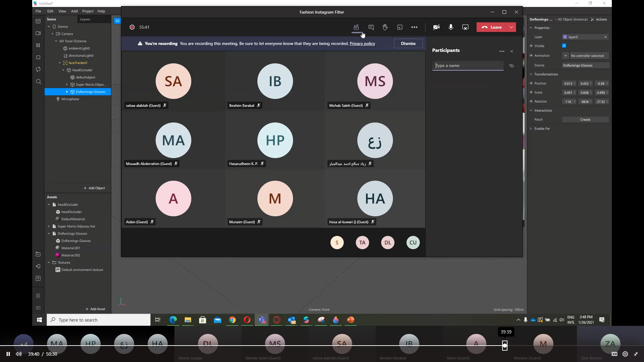Image resolution: width=644 pixels, height=362 pixels.
Task: Click the stop icon in Spark AR sidebar
Action: (x=38, y=57)
